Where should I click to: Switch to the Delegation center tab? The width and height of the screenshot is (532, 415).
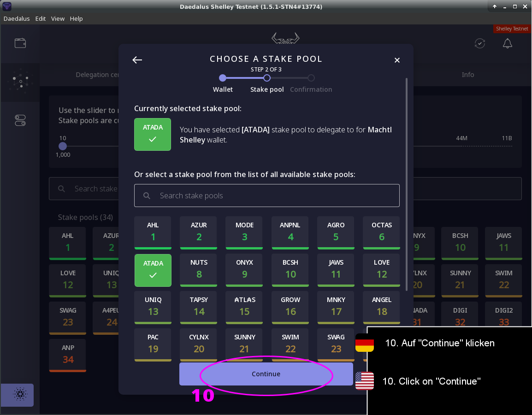click(x=97, y=75)
